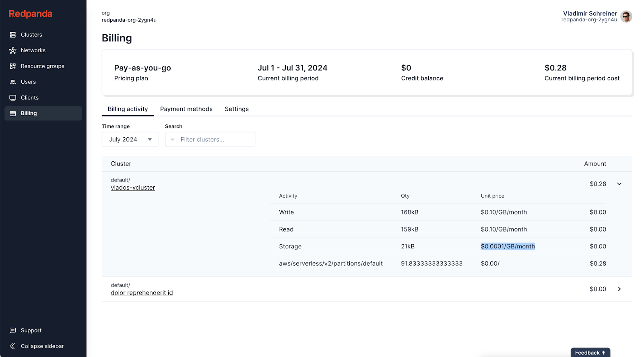Click the $0.00 amount for dolor reprehenderit id
This screenshot has height=357, width=644.
click(x=598, y=289)
